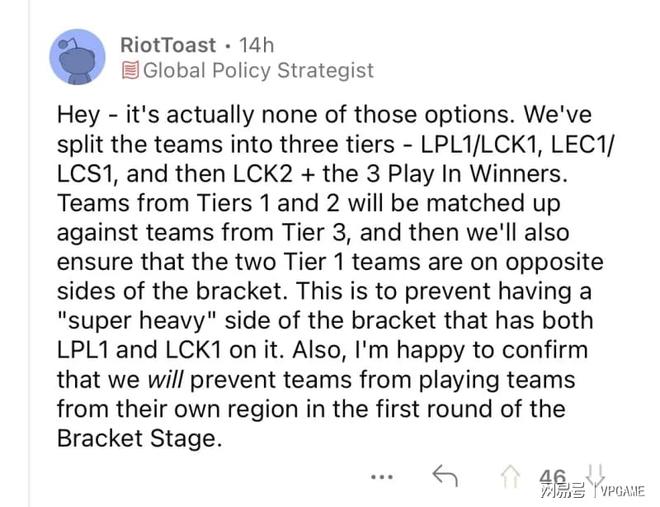The width and height of the screenshot is (660, 507).
Task: Click the reply arrow icon
Action: tap(445, 476)
